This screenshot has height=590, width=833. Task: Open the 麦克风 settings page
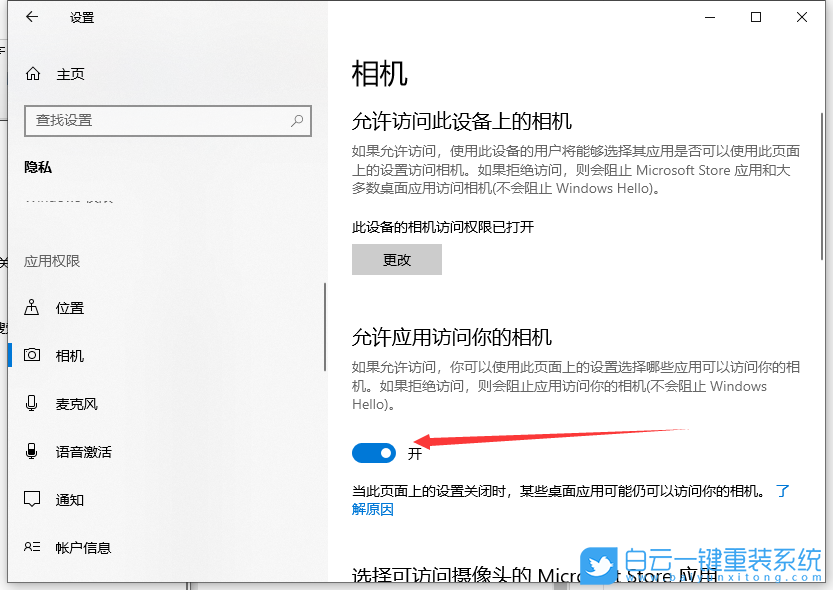click(x=75, y=403)
